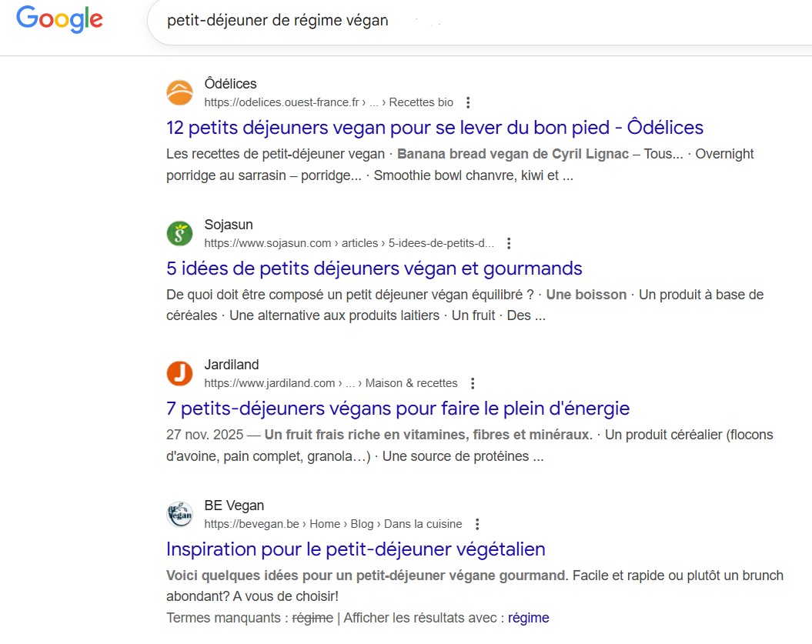The width and height of the screenshot is (812, 644).
Task: Open the '5 idées de petits déjeuners végan' result
Action: 373,269
